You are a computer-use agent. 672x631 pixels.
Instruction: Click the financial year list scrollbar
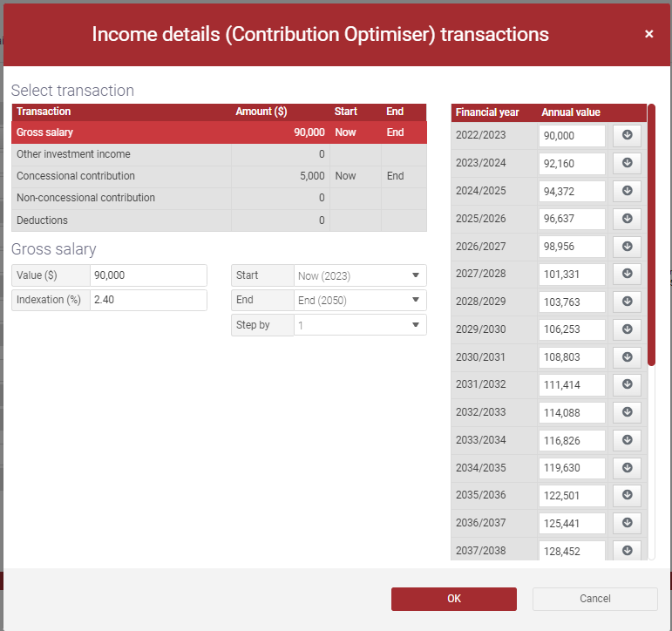point(651,235)
